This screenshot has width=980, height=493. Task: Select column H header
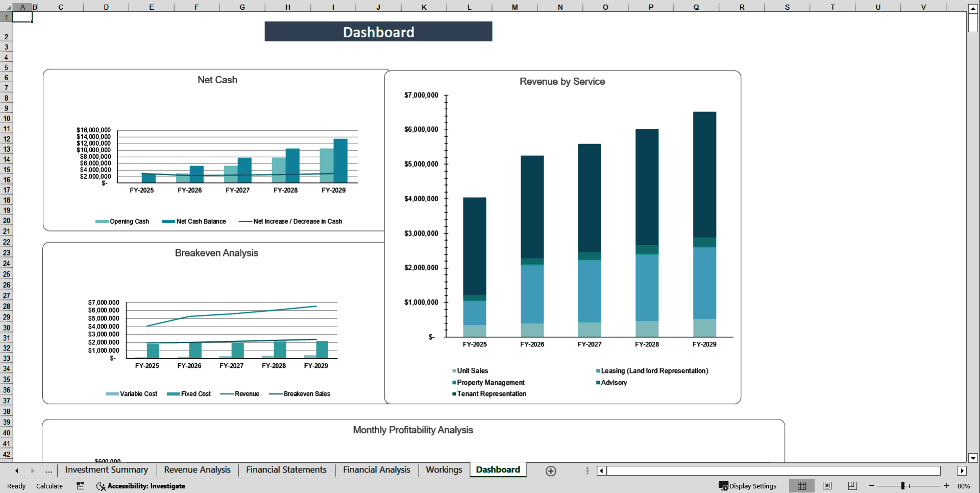[288, 7]
